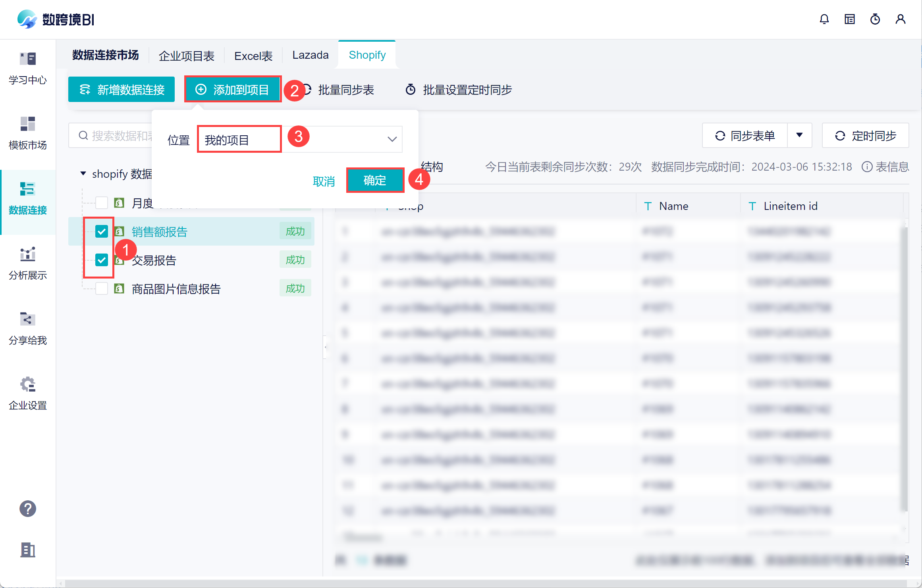Switch to the Excel表 tab
The height and width of the screenshot is (588, 922).
[x=253, y=56]
